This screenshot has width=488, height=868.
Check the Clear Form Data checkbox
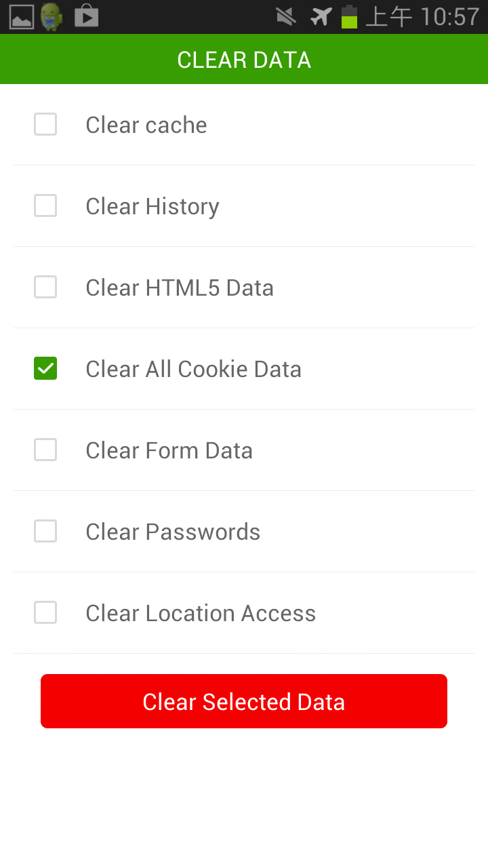coord(45,450)
